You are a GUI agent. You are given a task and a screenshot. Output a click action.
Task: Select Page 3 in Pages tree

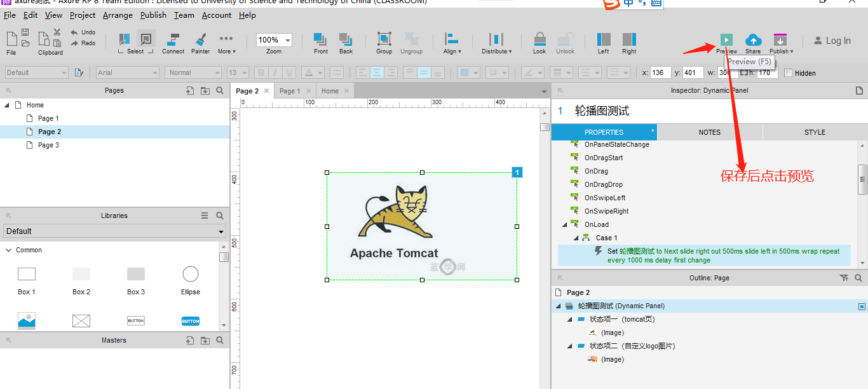pos(48,145)
